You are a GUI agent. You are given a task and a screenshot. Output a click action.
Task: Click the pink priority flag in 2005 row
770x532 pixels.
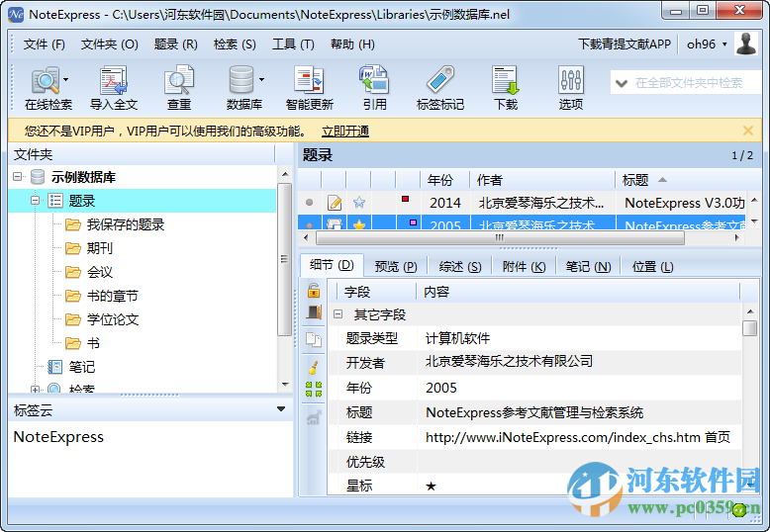pos(413,222)
